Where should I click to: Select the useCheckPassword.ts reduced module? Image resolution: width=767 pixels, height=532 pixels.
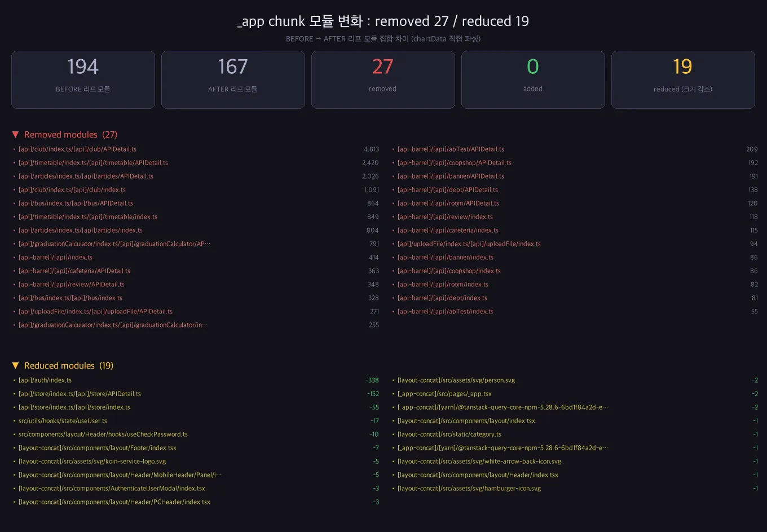click(195, 435)
